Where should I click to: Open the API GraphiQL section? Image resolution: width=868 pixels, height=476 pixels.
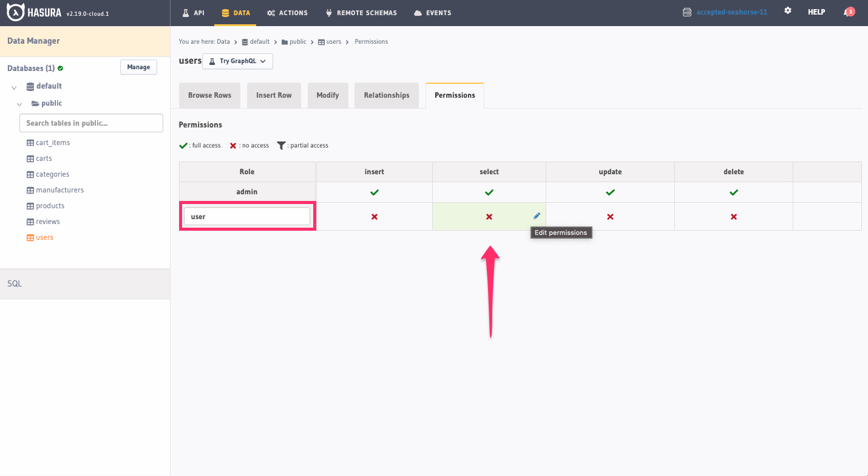pyautogui.click(x=193, y=12)
